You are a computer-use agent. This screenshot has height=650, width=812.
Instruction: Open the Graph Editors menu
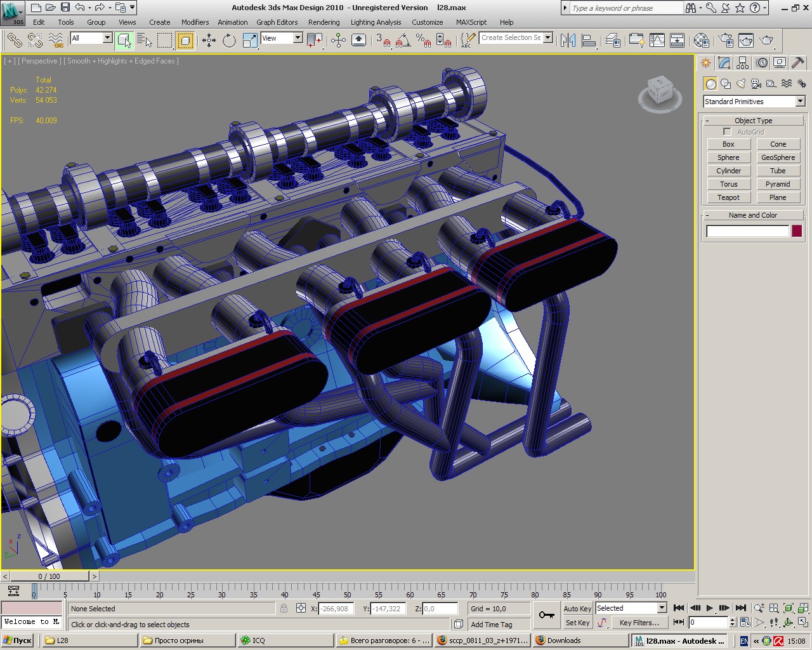pos(277,22)
